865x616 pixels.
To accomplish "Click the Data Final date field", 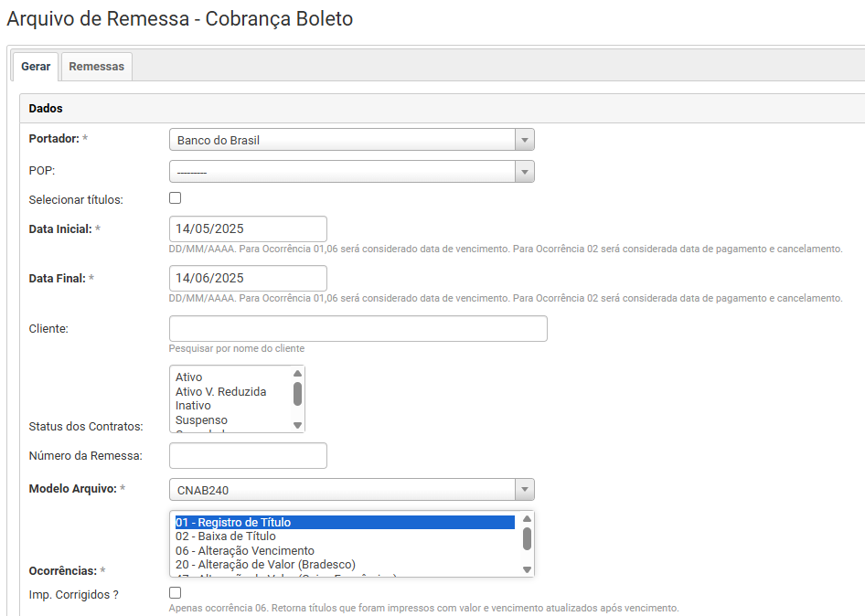I will 248,278.
